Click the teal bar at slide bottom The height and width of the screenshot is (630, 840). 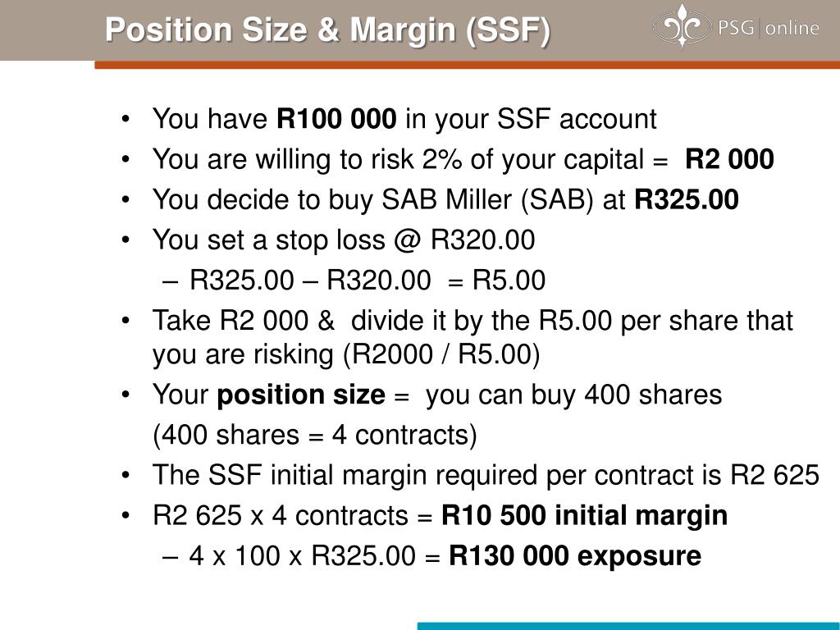628,626
